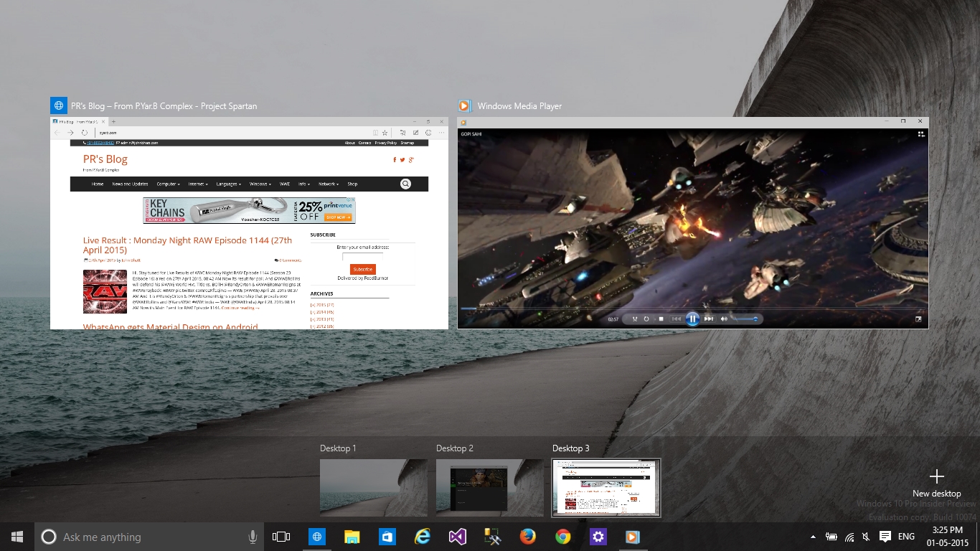Select the PR's Blog tab in Spartan
This screenshot has width=980, height=551.
(79, 122)
